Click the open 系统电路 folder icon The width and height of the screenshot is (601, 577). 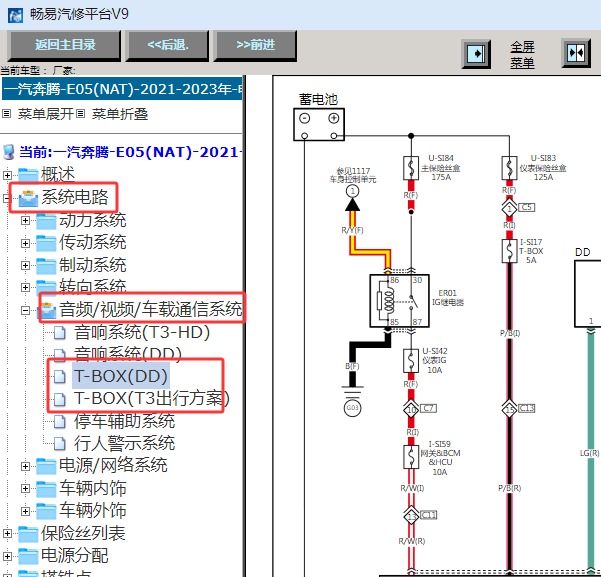(x=28, y=198)
